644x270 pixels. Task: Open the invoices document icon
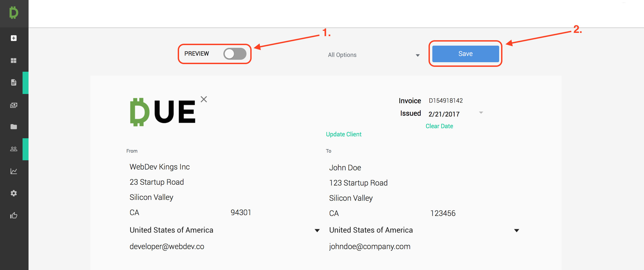click(14, 82)
